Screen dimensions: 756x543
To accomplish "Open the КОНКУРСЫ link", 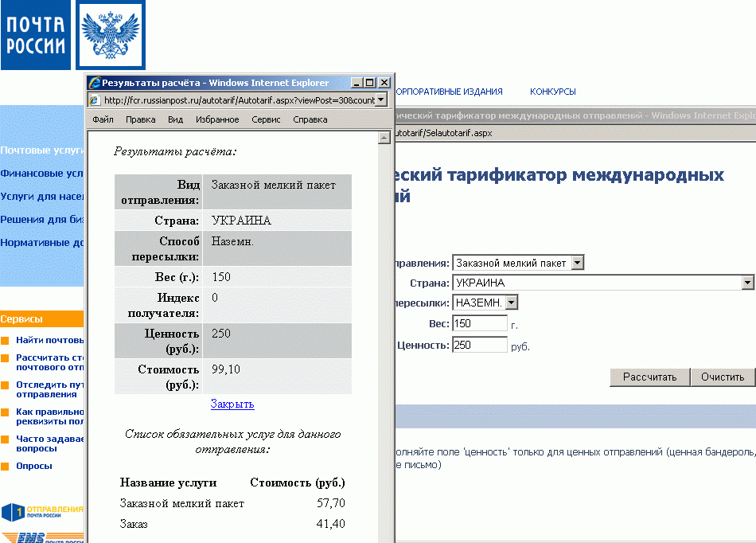I will [552, 92].
